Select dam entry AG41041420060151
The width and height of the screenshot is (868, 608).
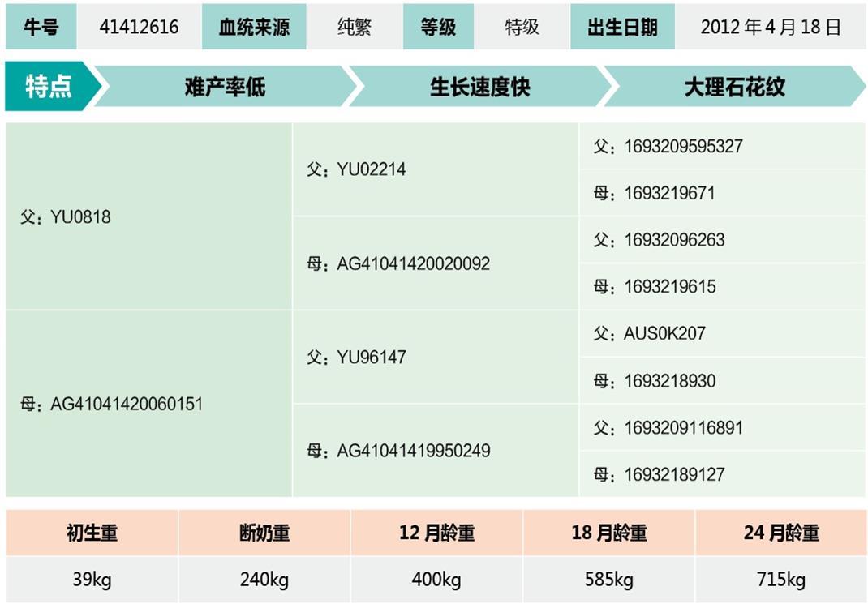coord(111,404)
